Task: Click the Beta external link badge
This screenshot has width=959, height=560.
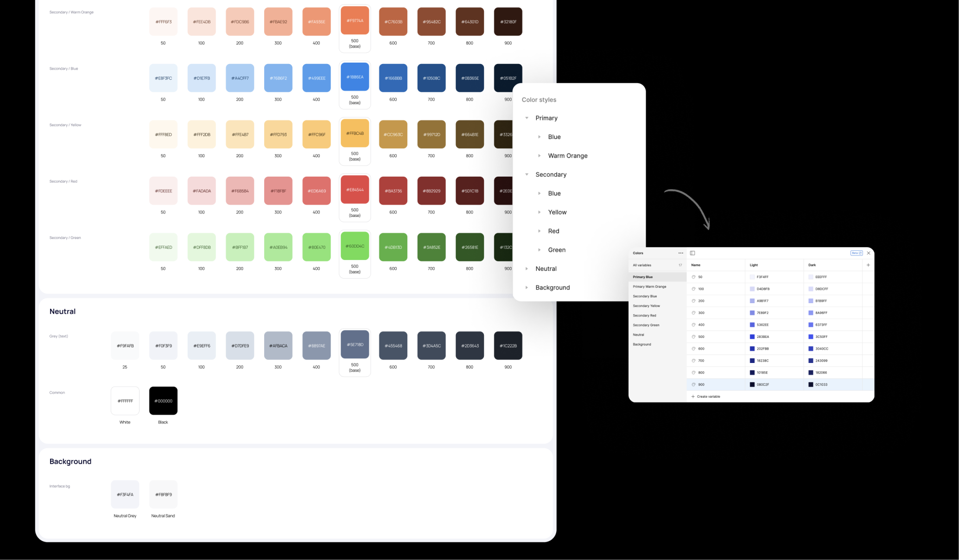Action: pyautogui.click(x=856, y=253)
